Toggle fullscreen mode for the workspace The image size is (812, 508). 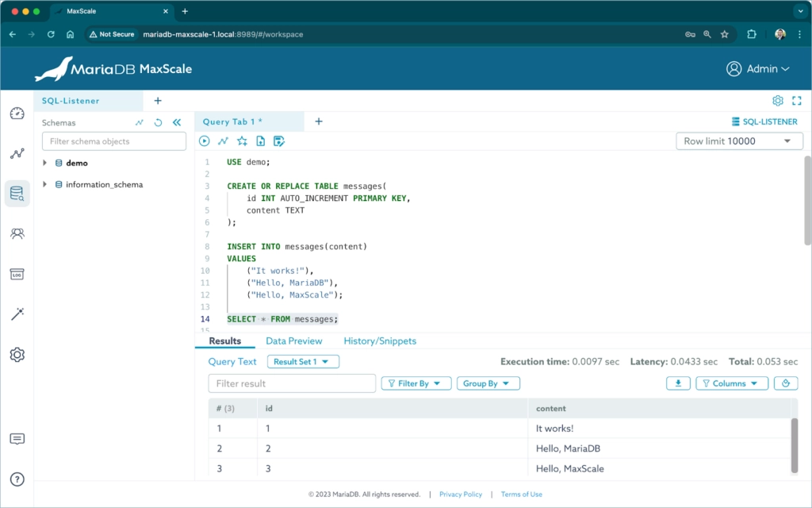coord(797,101)
